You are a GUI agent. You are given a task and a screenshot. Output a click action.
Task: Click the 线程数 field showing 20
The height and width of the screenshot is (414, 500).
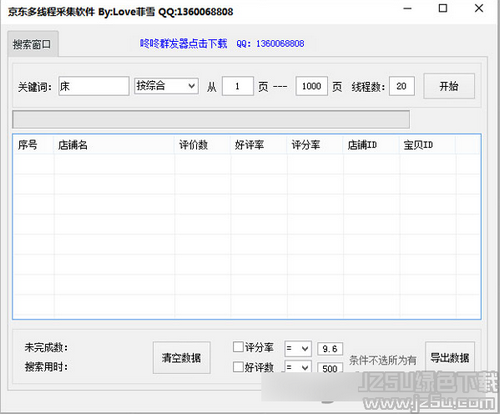(402, 86)
